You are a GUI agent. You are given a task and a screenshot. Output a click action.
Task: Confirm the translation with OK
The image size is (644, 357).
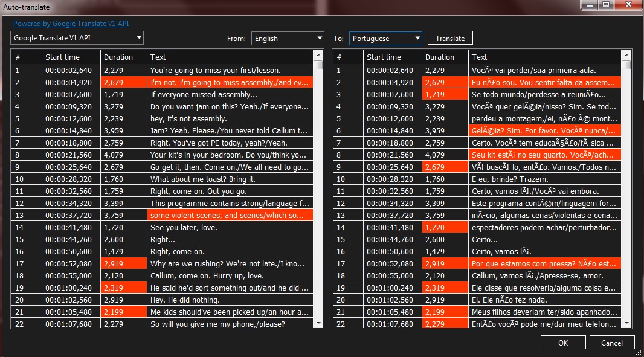tap(563, 342)
